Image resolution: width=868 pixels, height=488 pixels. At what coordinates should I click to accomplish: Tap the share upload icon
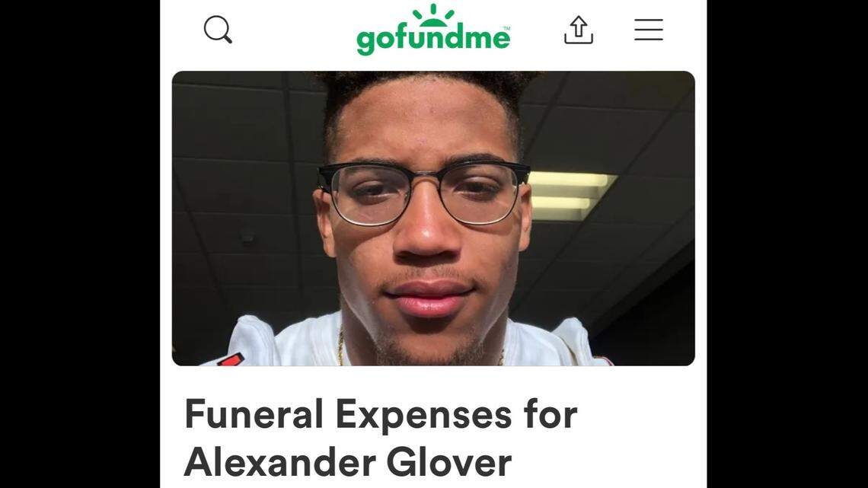point(579,30)
